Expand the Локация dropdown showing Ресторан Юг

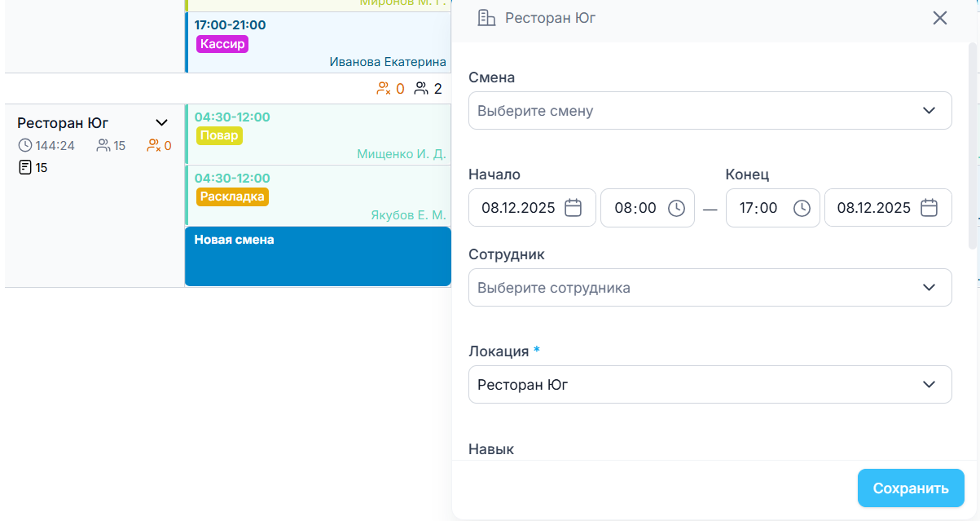click(x=710, y=385)
